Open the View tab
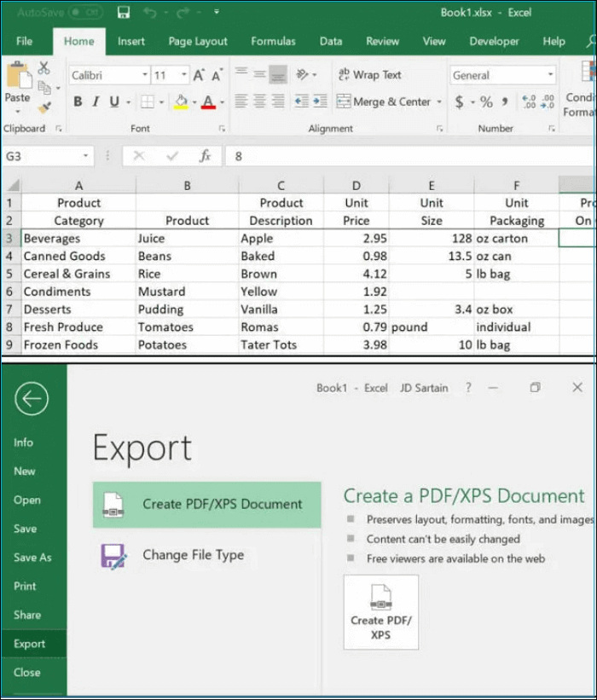This screenshot has height=700, width=597. tap(434, 42)
